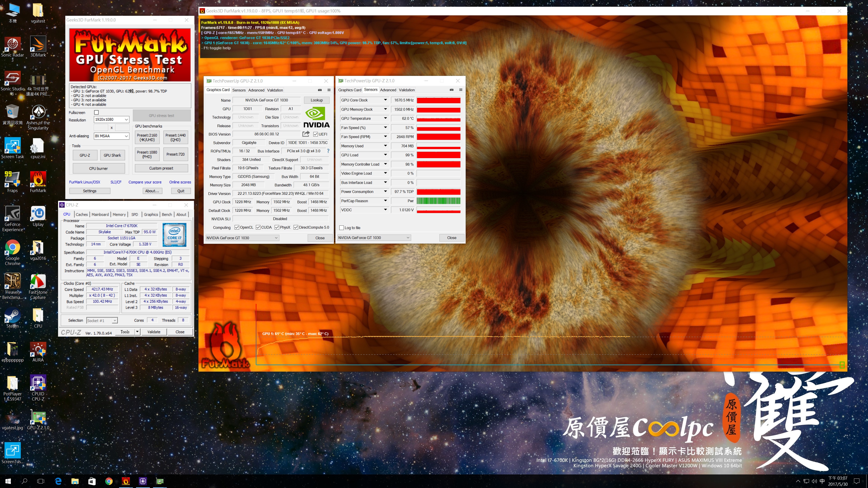This screenshot has height=488, width=868.
Task: Open the Ashes of the Singularity icon
Action: point(38,117)
